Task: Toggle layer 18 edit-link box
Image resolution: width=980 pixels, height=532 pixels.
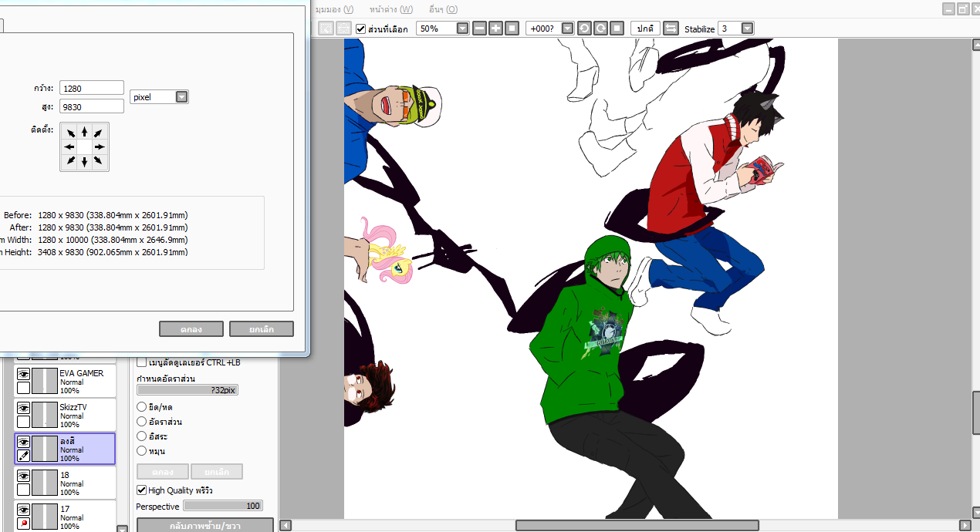Action: [23, 490]
